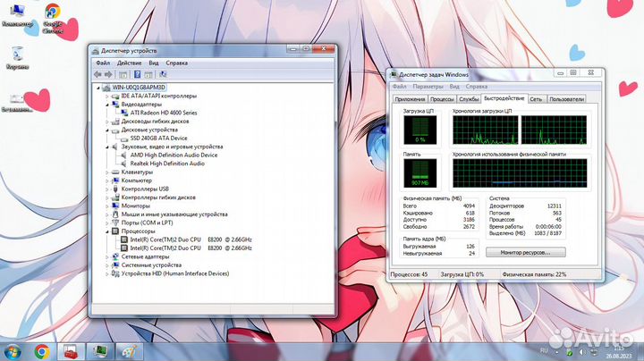Click the Сетевые адаптеры category icon

[x=115, y=256]
